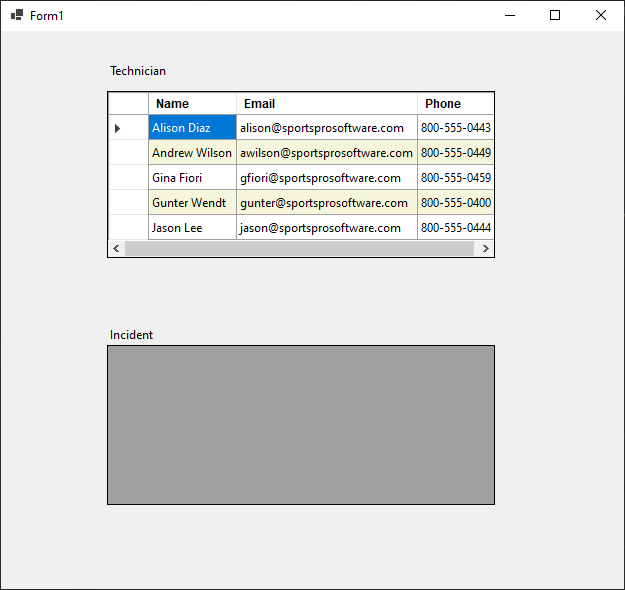This screenshot has height=590, width=625.
Task: Close the Form1 window
Action: click(601, 16)
